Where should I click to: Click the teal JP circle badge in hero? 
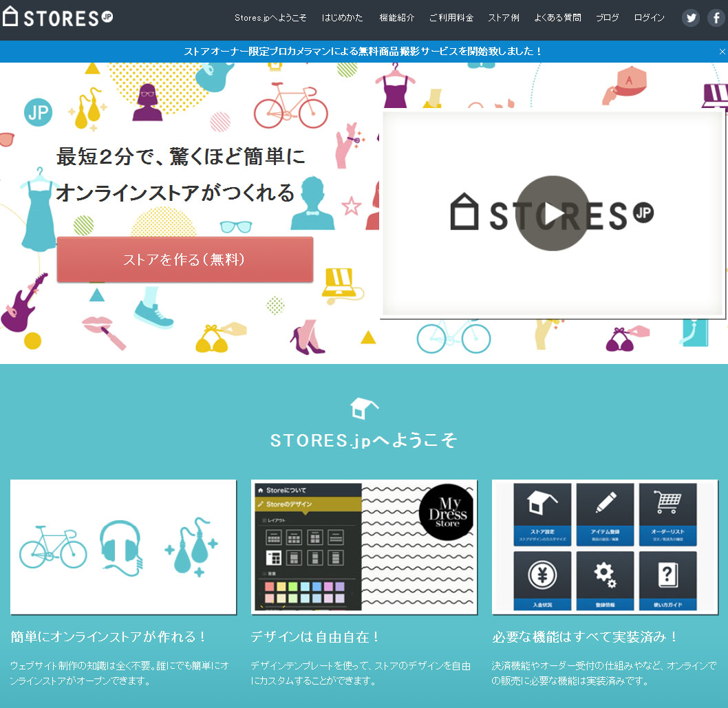(38, 112)
